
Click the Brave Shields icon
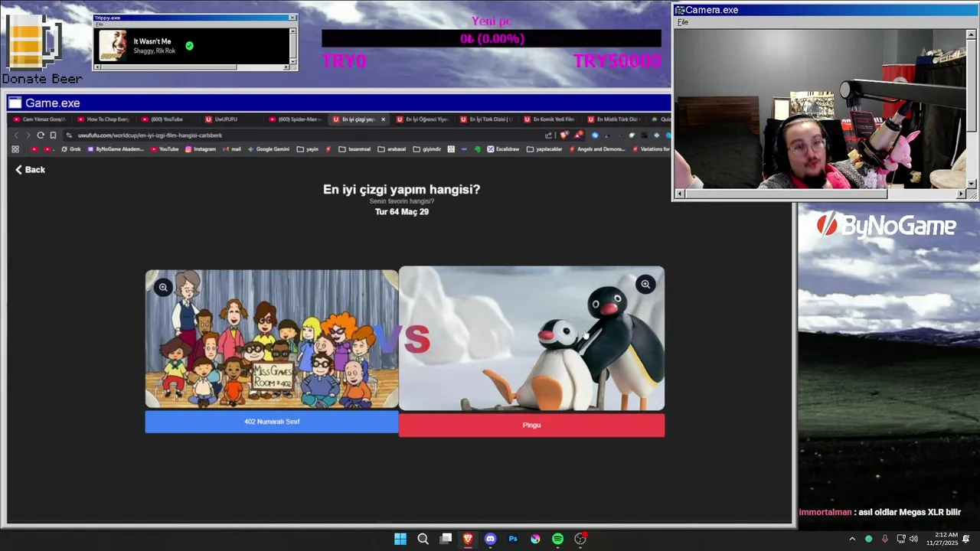[565, 135]
